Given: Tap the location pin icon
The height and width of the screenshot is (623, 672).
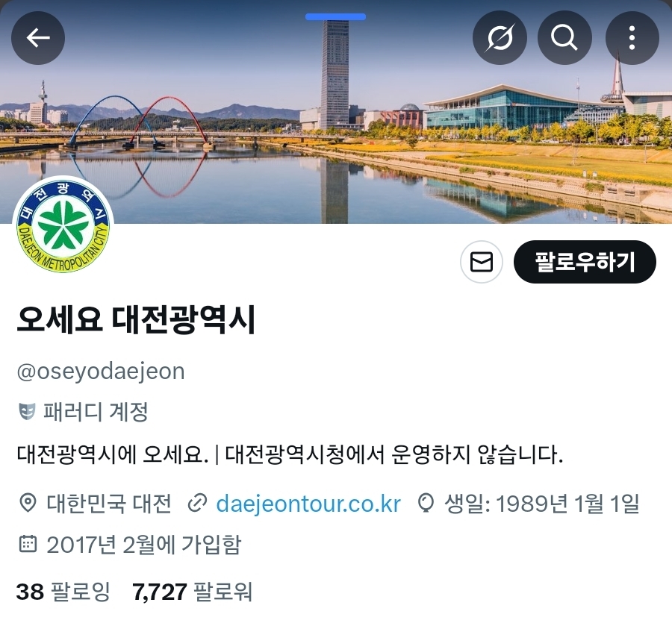Looking at the screenshot, I should [28, 503].
